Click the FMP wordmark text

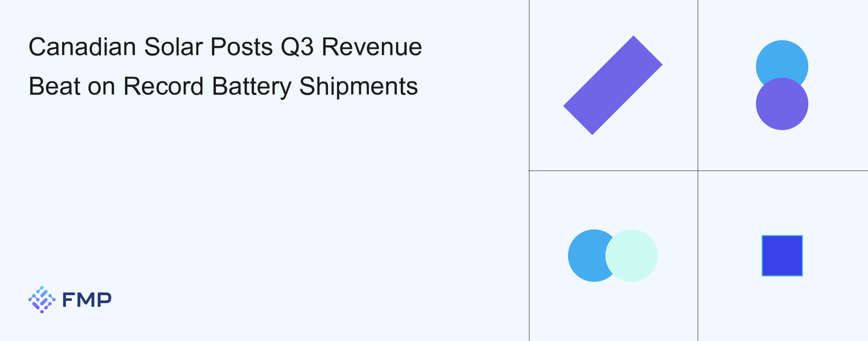click(x=87, y=299)
